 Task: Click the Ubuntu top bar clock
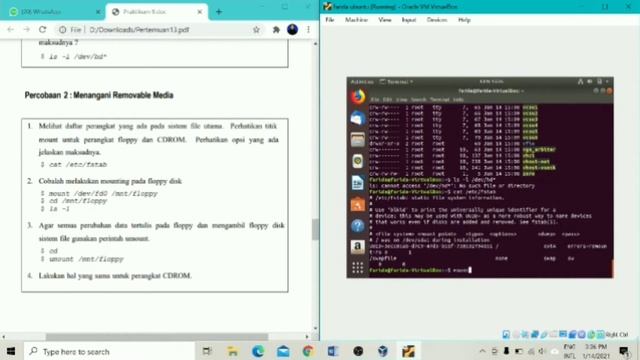pyautogui.click(x=491, y=82)
